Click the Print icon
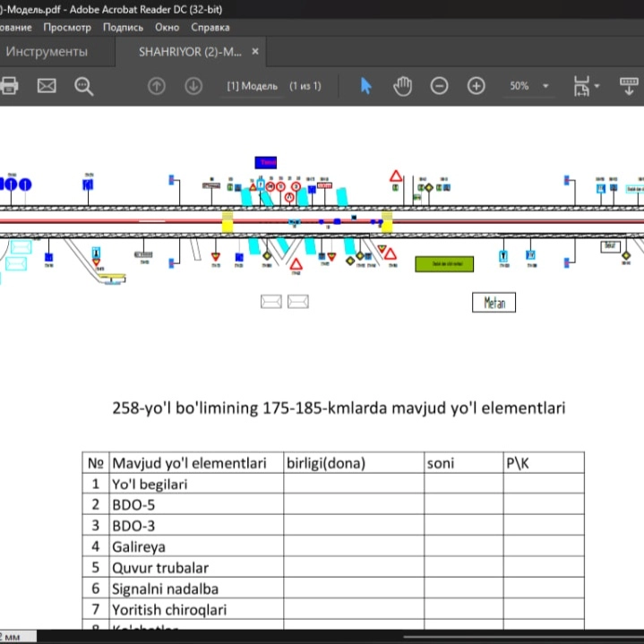 9,86
